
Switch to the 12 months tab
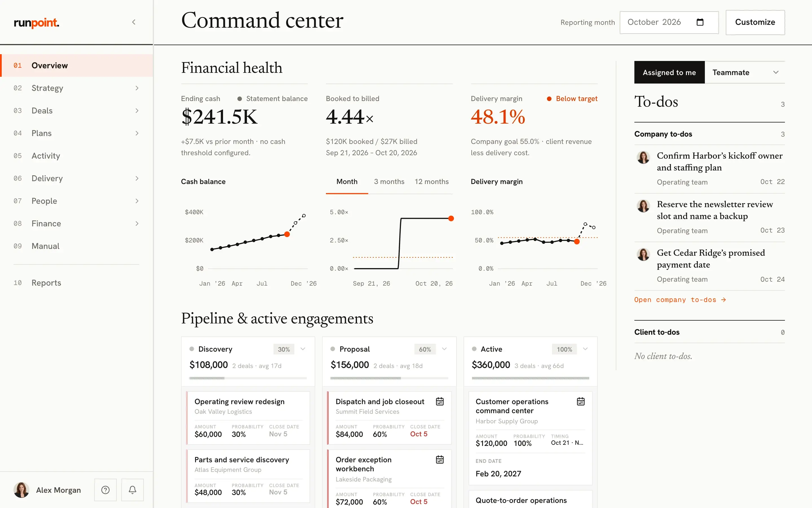pyautogui.click(x=431, y=182)
